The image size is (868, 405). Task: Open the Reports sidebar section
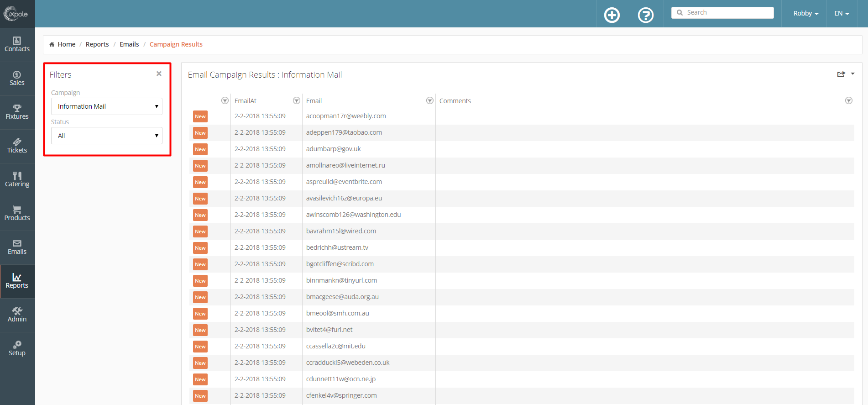point(17,281)
